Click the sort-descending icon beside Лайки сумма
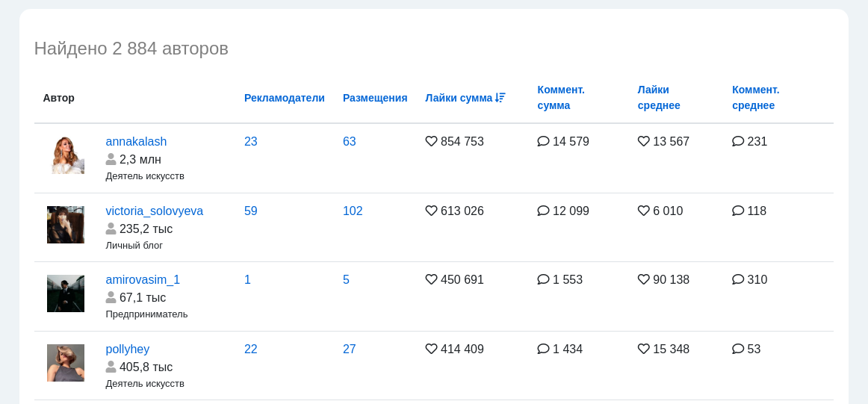 pyautogui.click(x=500, y=98)
